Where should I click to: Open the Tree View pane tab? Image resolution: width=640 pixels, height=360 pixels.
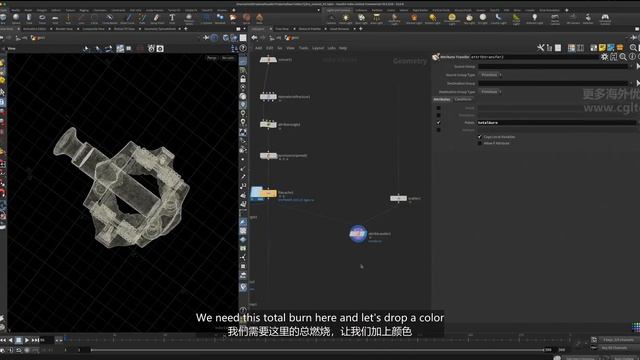click(x=282, y=29)
